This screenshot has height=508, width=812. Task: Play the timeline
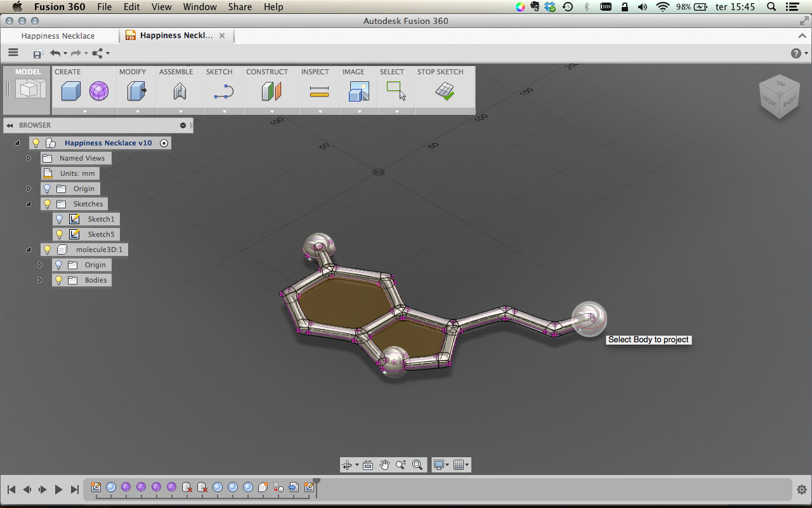58,490
